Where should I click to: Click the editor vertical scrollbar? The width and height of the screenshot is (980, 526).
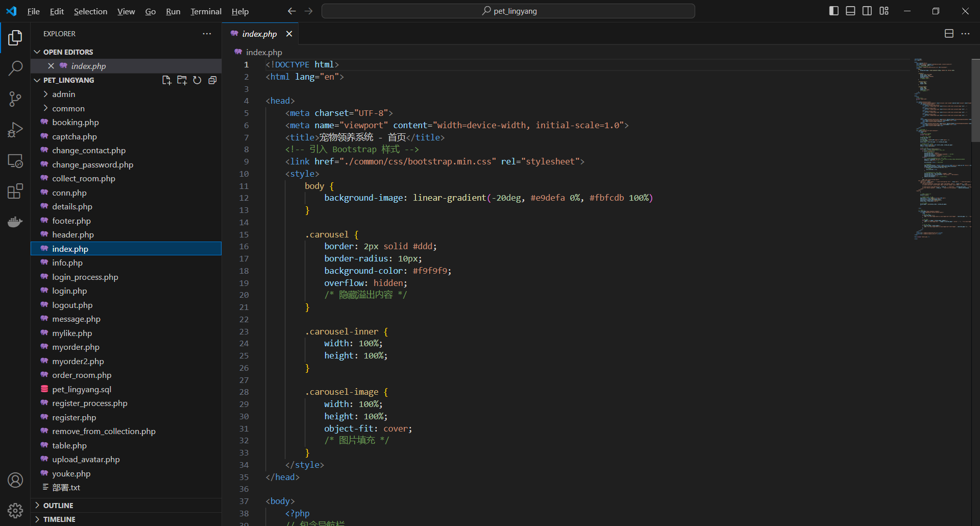(x=975, y=100)
